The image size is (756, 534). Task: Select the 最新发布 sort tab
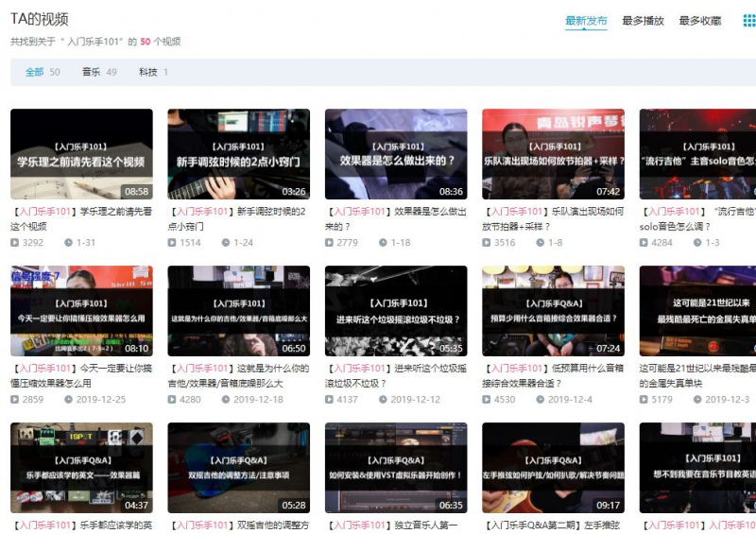click(586, 21)
